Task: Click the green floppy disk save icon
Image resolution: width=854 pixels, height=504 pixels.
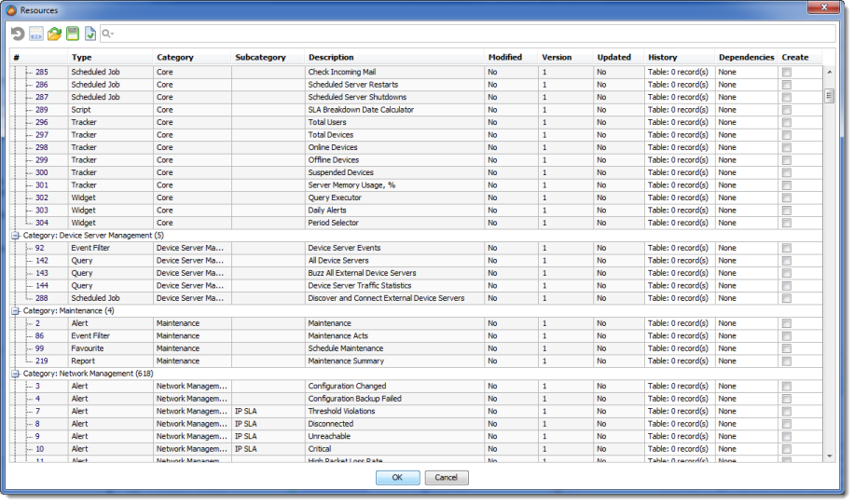Action: click(72, 34)
